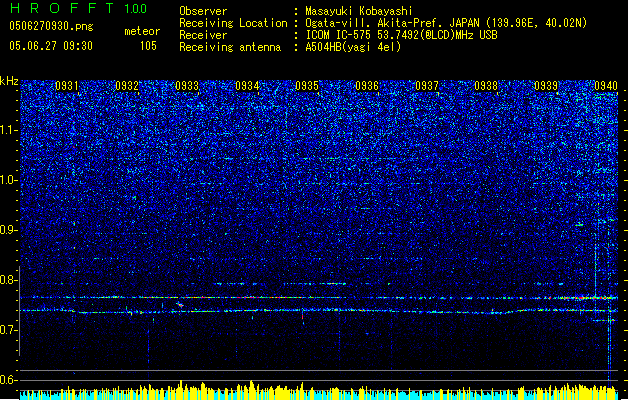The height and width of the screenshot is (400, 629).
Task: Click the 0936 time marker
Action: pyautogui.click(x=367, y=86)
